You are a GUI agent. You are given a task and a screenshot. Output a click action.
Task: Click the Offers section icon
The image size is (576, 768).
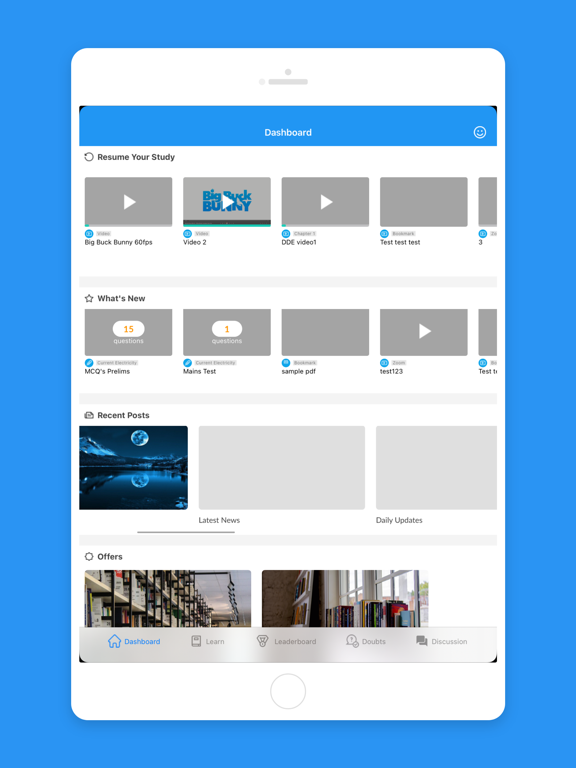[89, 556]
